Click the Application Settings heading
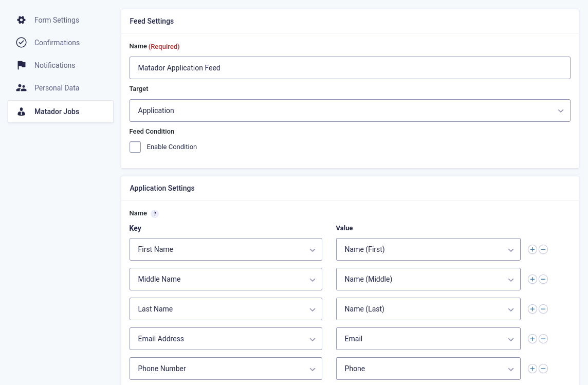Viewport: 588px width, 385px height. pos(162,188)
